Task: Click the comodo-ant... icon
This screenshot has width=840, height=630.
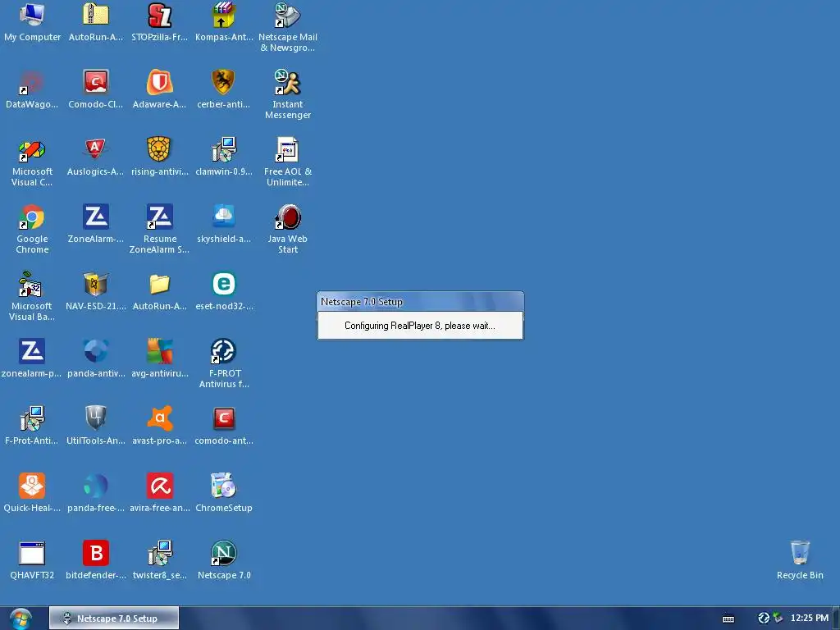Action: click(223, 418)
